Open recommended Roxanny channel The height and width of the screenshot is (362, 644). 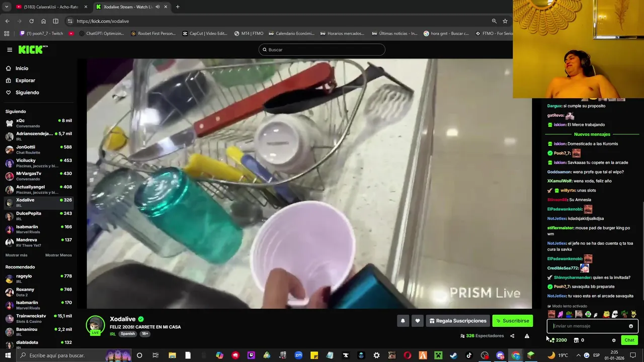pyautogui.click(x=38, y=292)
